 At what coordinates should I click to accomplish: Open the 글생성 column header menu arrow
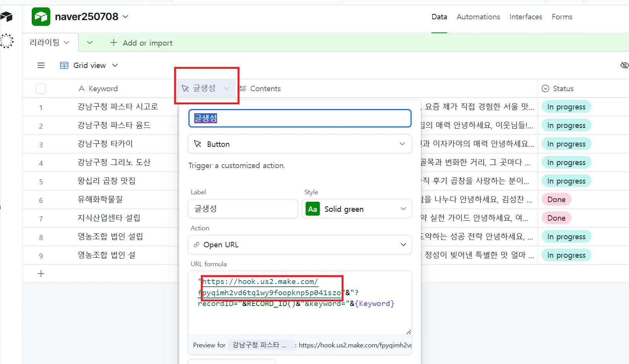point(227,88)
